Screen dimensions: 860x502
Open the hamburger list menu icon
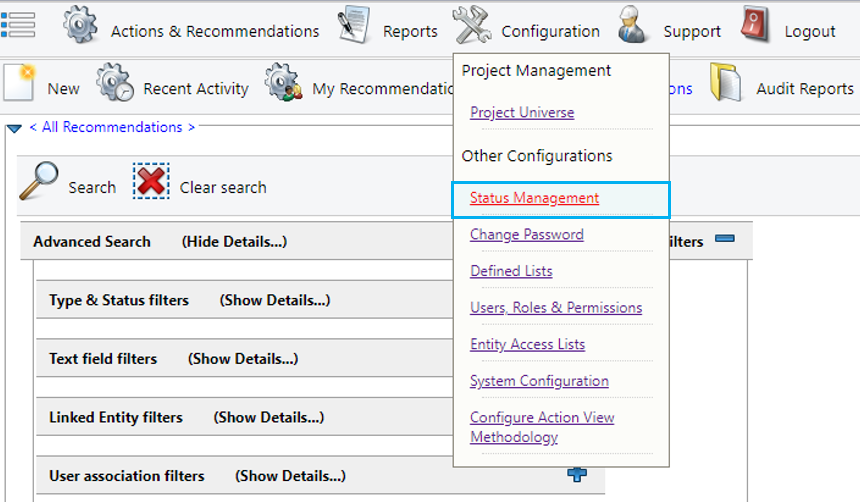pos(18,25)
